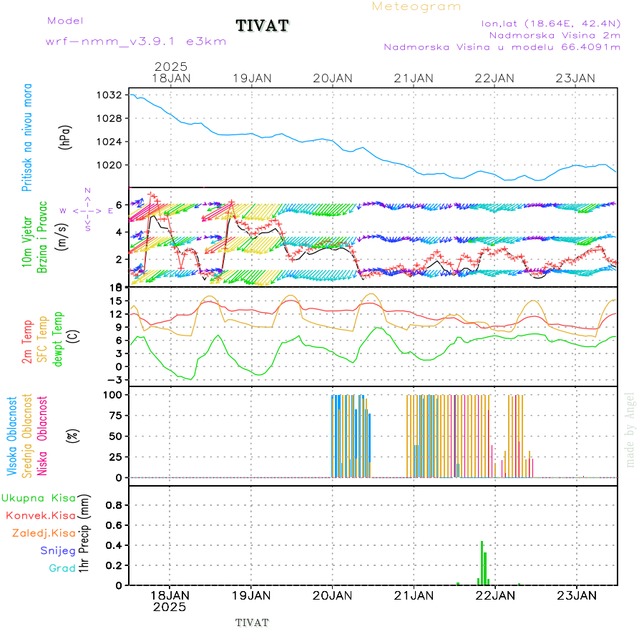
Task: Click the wind direction compass icon
Action: click(87, 210)
